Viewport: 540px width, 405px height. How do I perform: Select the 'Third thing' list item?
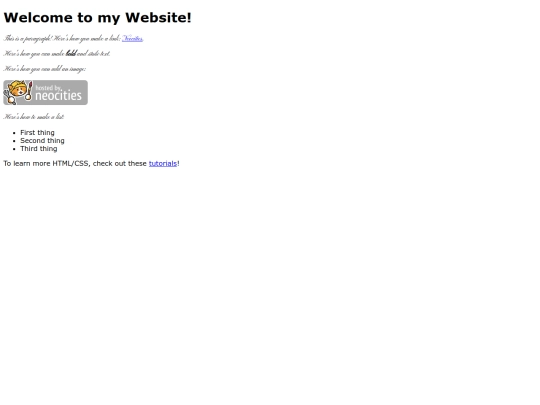(39, 149)
